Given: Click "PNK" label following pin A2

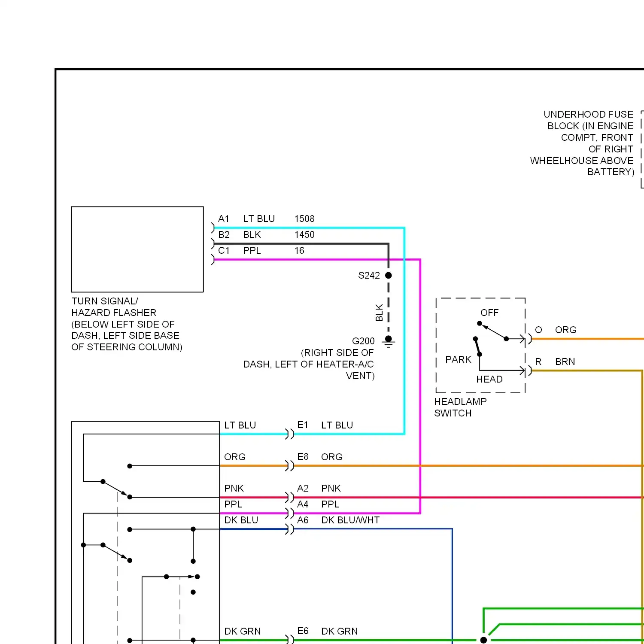Looking at the screenshot, I should coord(331,489).
